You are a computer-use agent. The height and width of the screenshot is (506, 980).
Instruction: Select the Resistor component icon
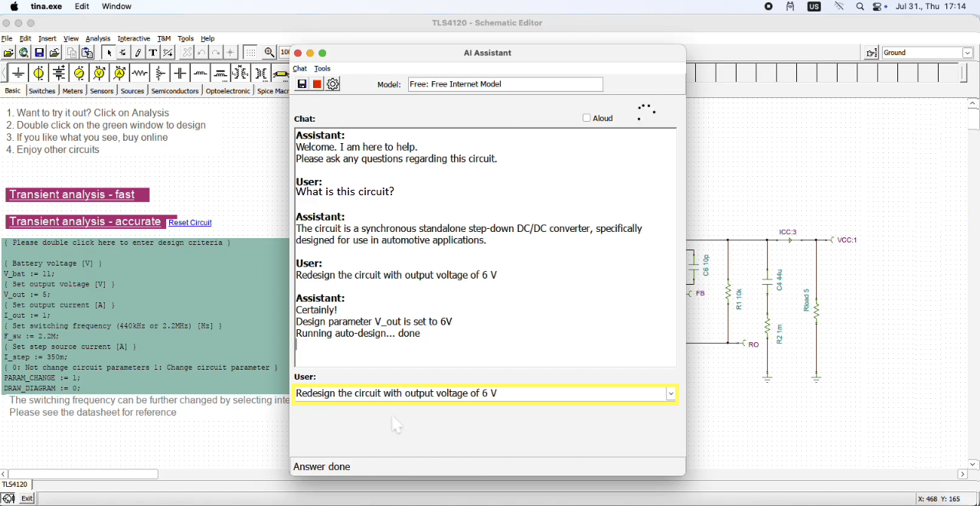tap(140, 73)
